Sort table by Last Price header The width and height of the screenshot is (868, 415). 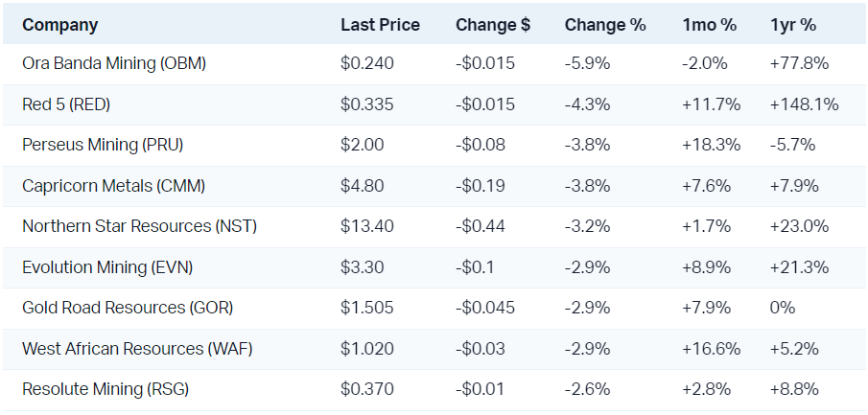(380, 25)
